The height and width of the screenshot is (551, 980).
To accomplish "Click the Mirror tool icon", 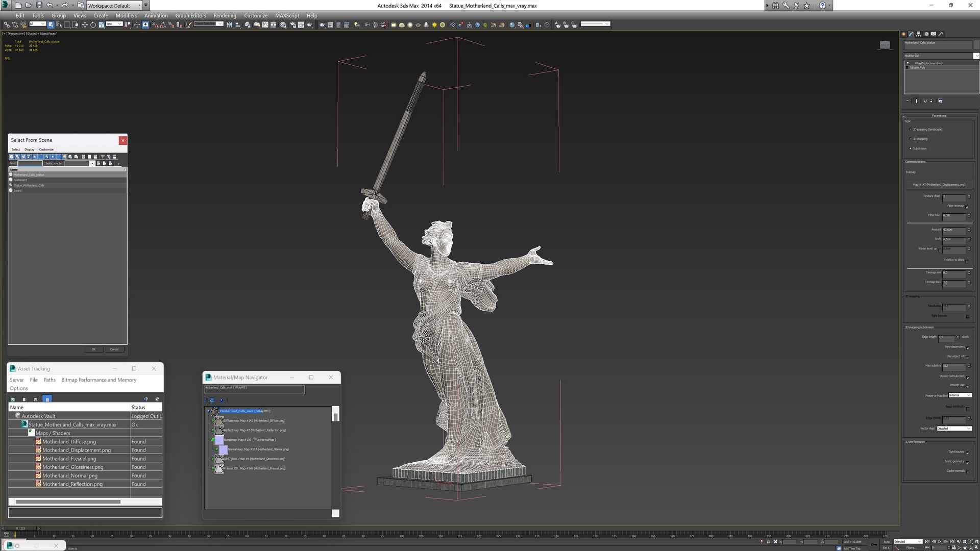I will tap(229, 24).
